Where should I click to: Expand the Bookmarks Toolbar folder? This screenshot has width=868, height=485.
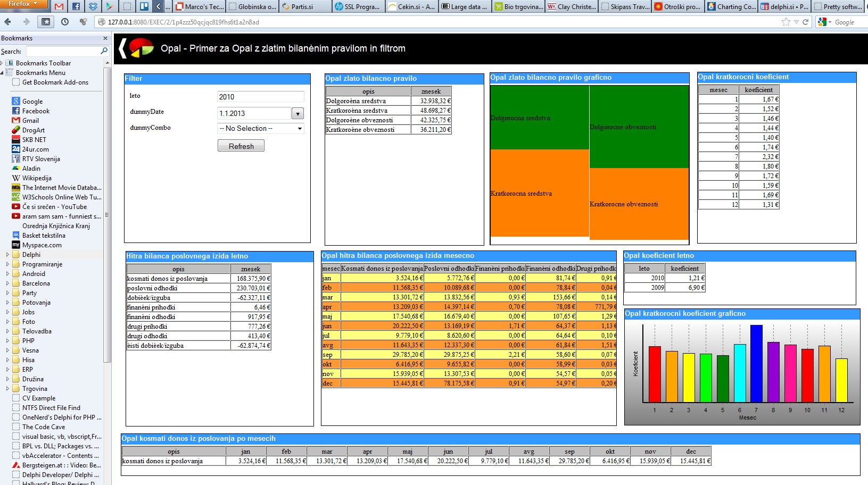pos(2,63)
